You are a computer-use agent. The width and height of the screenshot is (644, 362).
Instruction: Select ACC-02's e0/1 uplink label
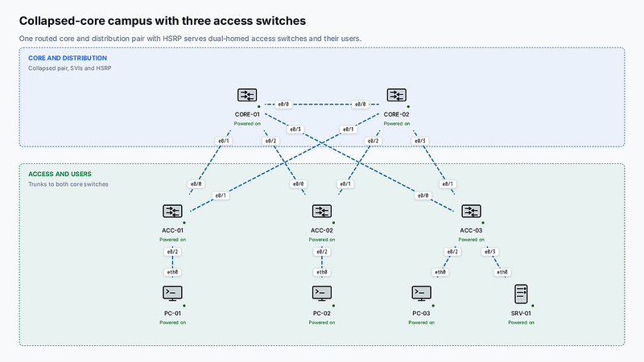pyautogui.click(x=345, y=184)
